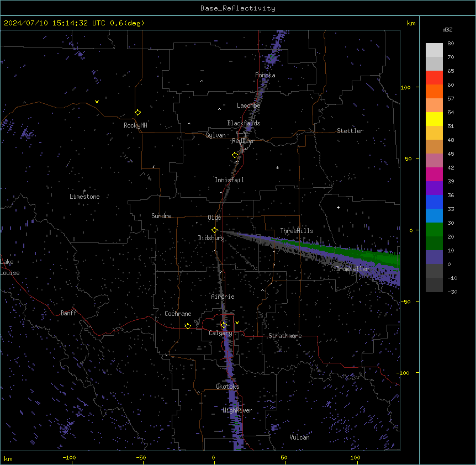Image resolution: width=476 pixels, height=465 pixels.
Task: Select the Strathmore label
Action: 285,336
